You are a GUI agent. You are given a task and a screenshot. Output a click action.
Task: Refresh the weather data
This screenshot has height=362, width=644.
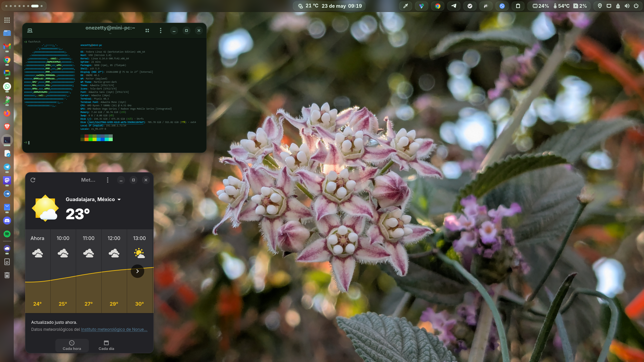[33, 180]
